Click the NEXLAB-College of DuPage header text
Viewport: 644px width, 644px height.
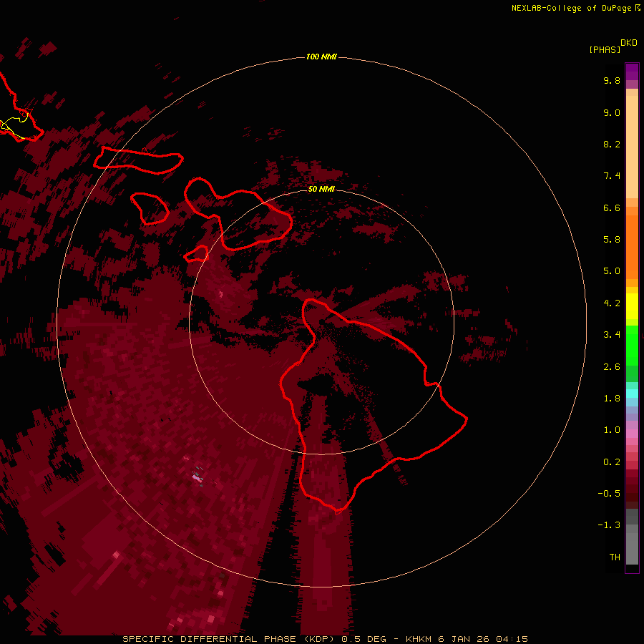click(x=576, y=8)
